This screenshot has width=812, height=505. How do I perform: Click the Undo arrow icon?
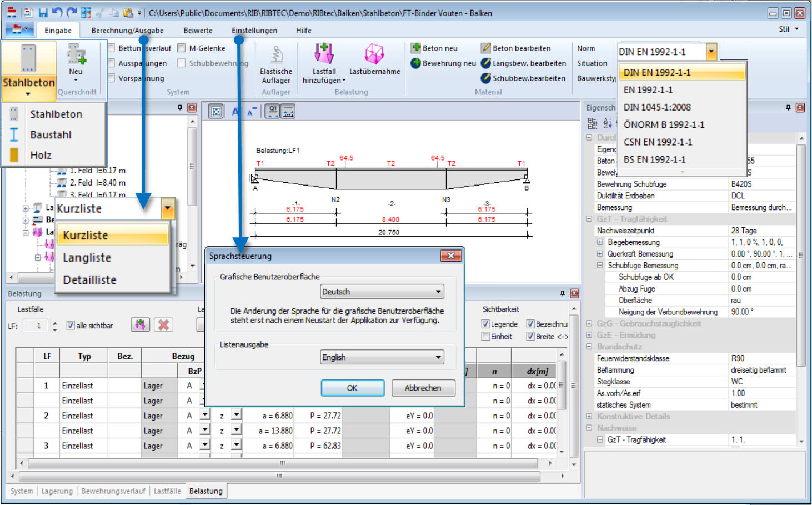coord(57,12)
